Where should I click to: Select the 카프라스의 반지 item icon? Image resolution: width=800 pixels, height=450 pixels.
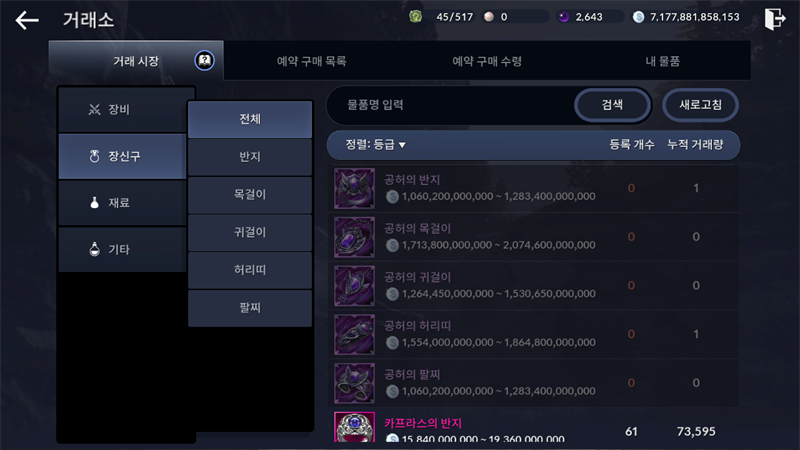tap(355, 427)
